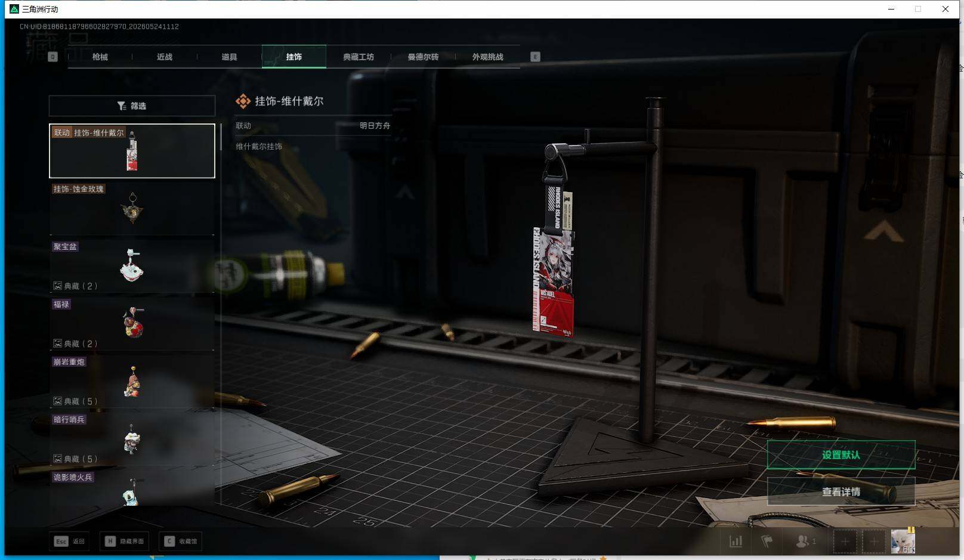Click the first empty squad slot plus
This screenshot has height=560, width=964.
845,542
